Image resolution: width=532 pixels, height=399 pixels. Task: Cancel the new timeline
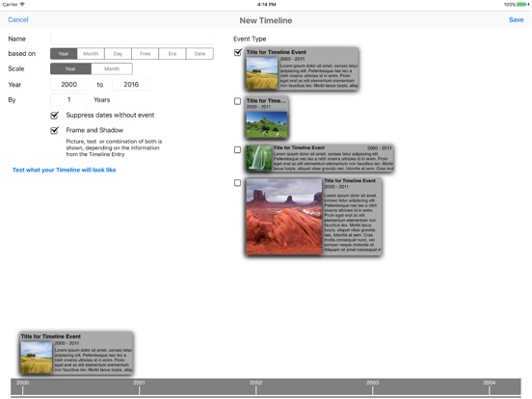pyautogui.click(x=18, y=19)
